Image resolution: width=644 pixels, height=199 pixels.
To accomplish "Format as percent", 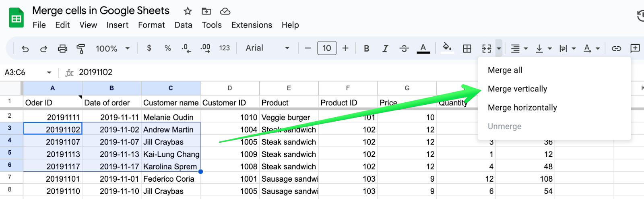I will pos(168,48).
